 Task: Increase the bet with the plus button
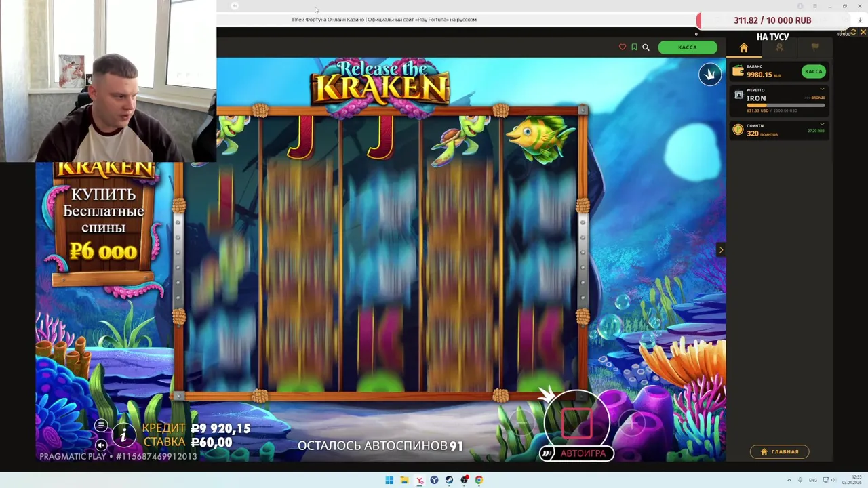(x=632, y=424)
